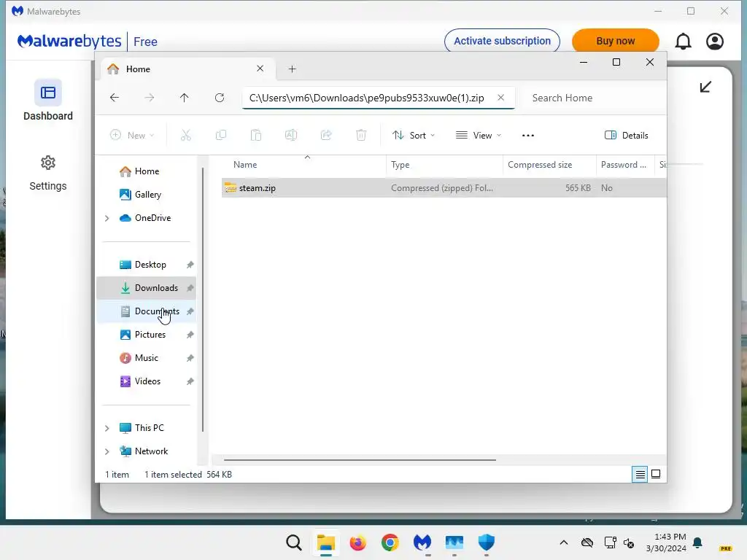Go up one folder level

[185, 98]
